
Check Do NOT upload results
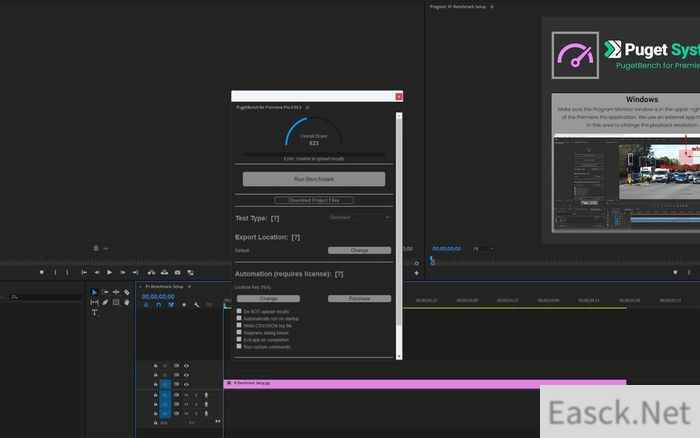click(x=239, y=311)
